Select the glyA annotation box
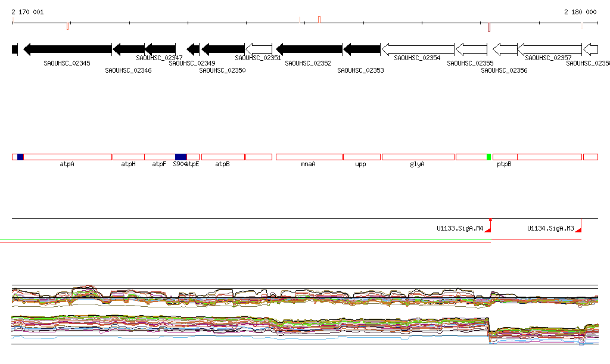610x364 pixels. (418, 157)
